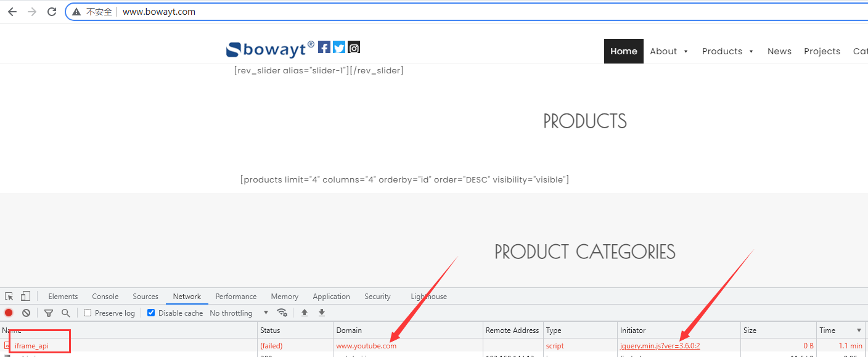Screen dimensions: 868x357
Task: Enable the Preserve log checkbox
Action: [x=88, y=313]
